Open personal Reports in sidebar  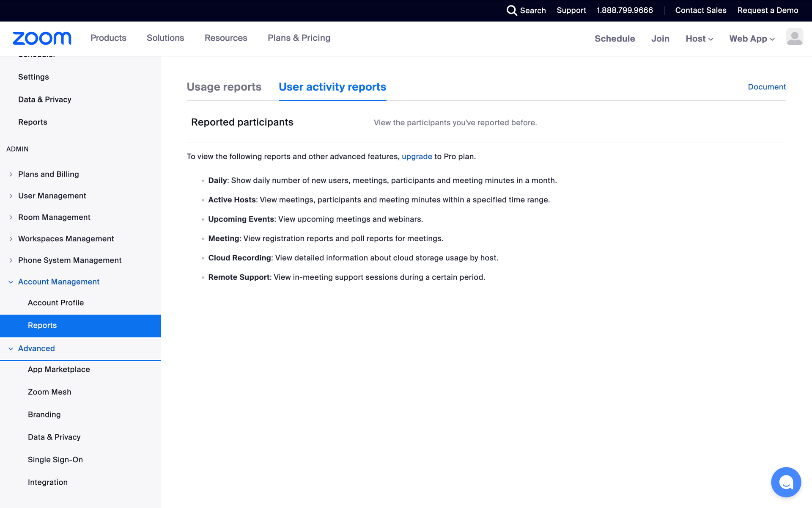point(33,122)
